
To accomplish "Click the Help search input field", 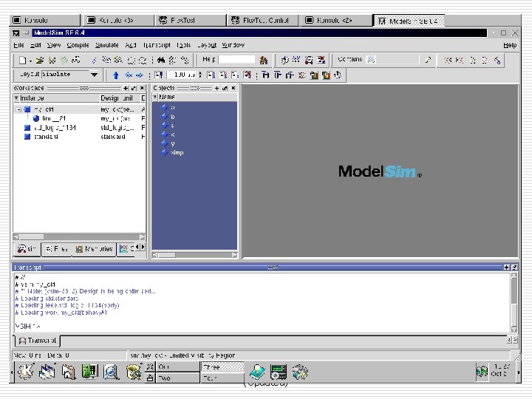I will click(x=236, y=60).
